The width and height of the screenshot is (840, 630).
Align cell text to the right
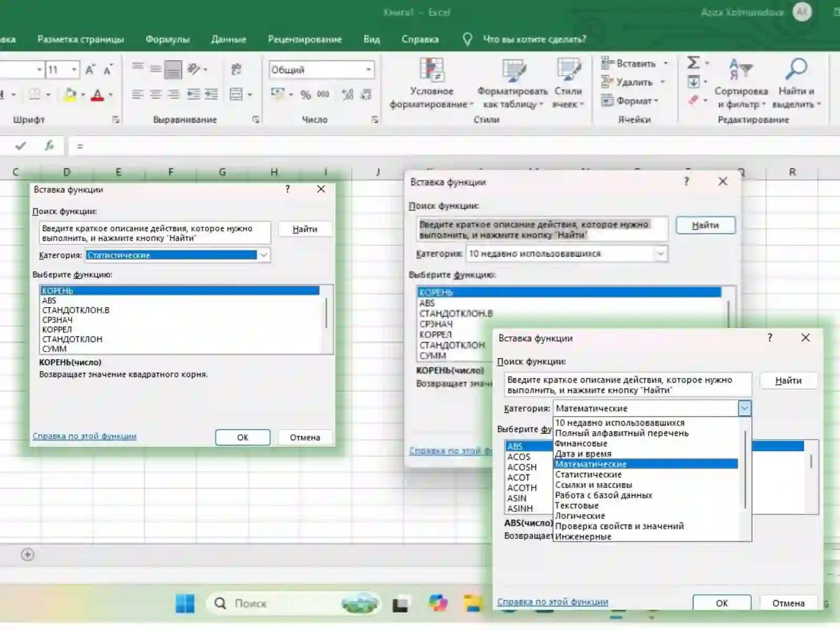click(x=173, y=94)
